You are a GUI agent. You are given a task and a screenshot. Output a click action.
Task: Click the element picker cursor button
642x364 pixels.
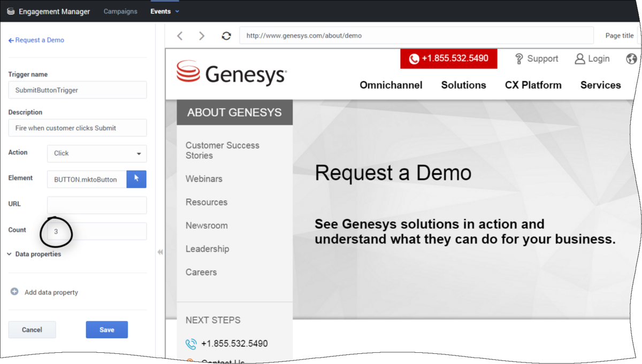(136, 179)
